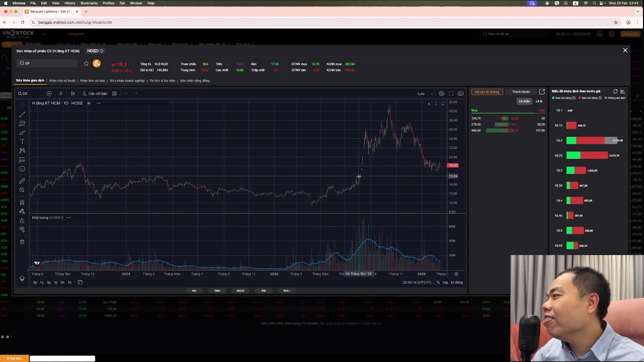Collapse the H.tầng KT HCM legend toggle
This screenshot has width=644, height=362.
(x=89, y=103)
